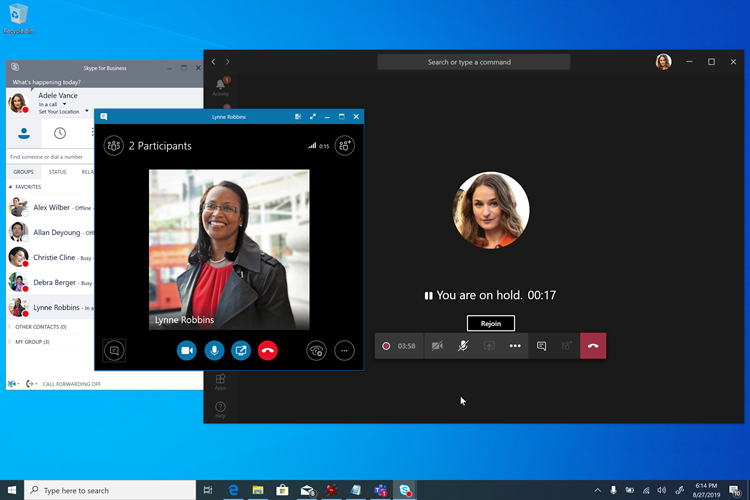Open volume control in system tray
The image size is (750, 500).
click(662, 490)
